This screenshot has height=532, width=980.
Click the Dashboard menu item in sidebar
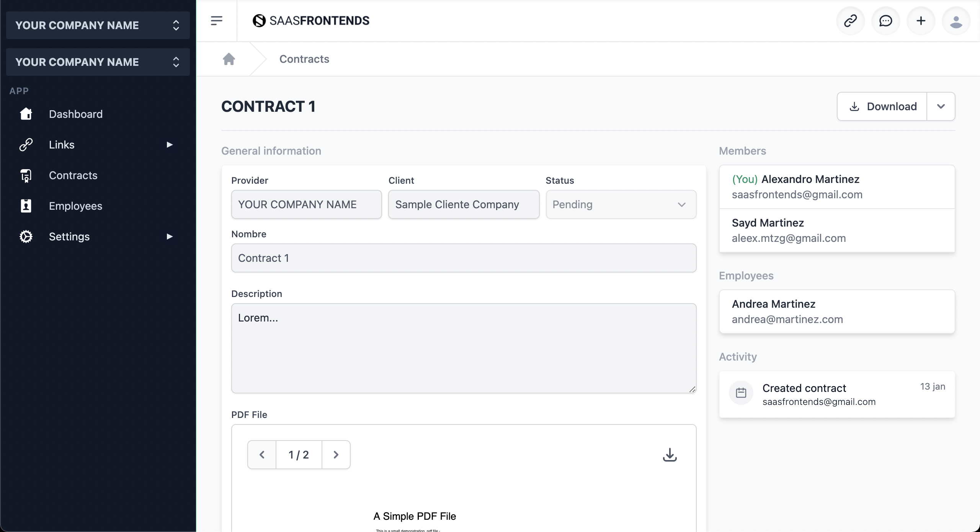(75, 114)
